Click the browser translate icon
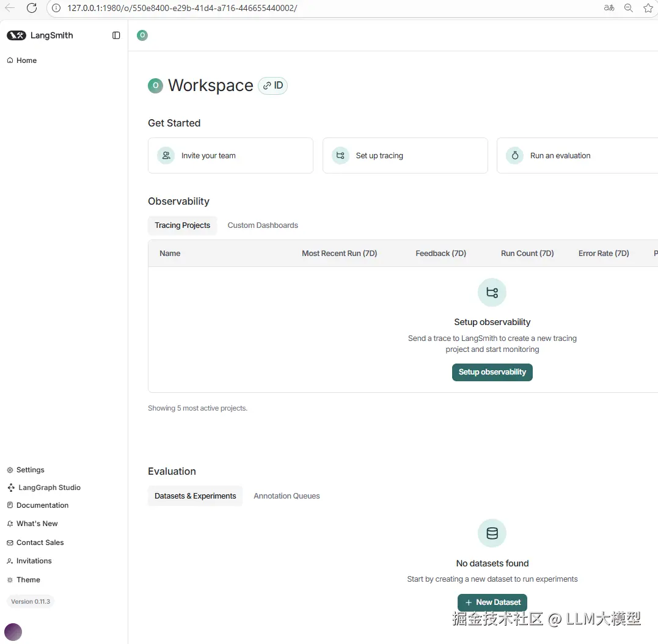The width and height of the screenshot is (658, 644). (609, 8)
